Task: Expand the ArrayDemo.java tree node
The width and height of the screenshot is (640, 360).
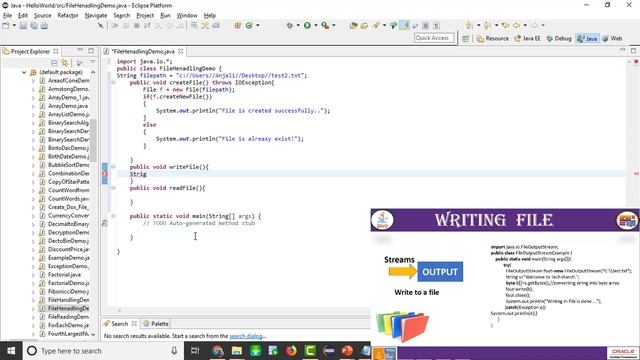Action: [33, 106]
